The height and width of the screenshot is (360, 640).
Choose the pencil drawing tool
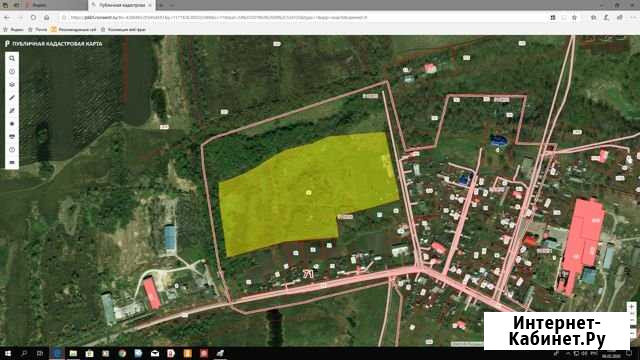pyautogui.click(x=12, y=111)
